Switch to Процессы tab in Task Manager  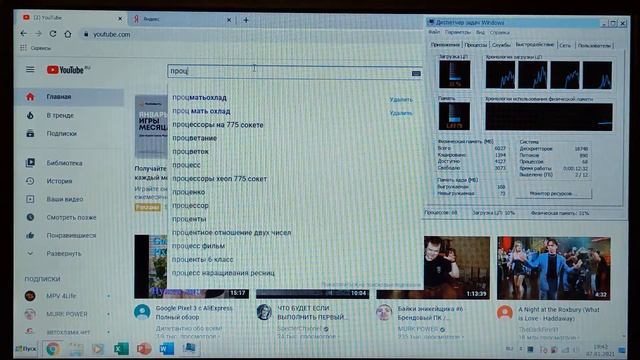point(476,45)
